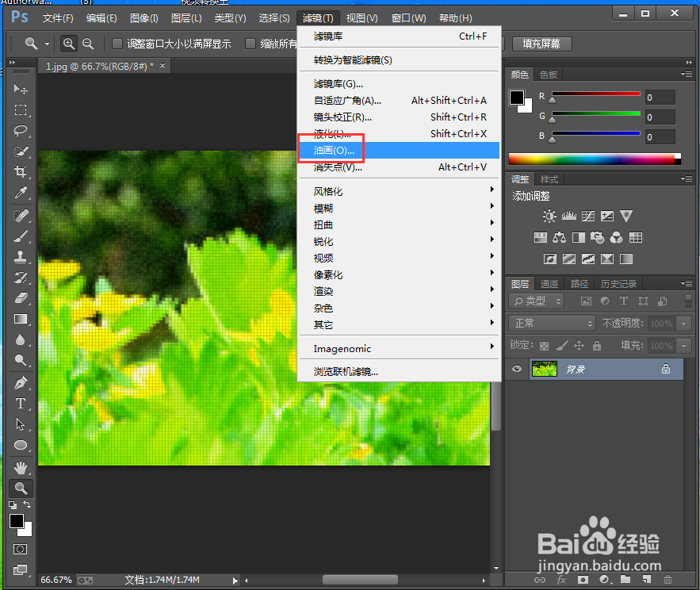
Task: Click the color spectrum ramp bar
Action: pos(595,159)
